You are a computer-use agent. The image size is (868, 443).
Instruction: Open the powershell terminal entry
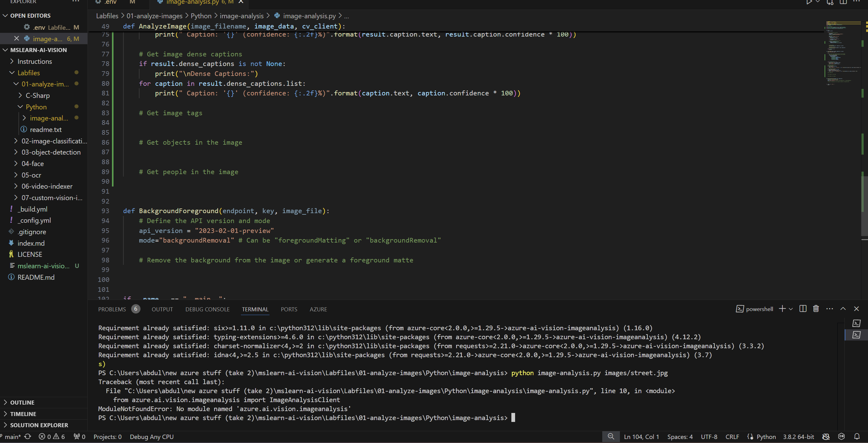tap(754, 309)
